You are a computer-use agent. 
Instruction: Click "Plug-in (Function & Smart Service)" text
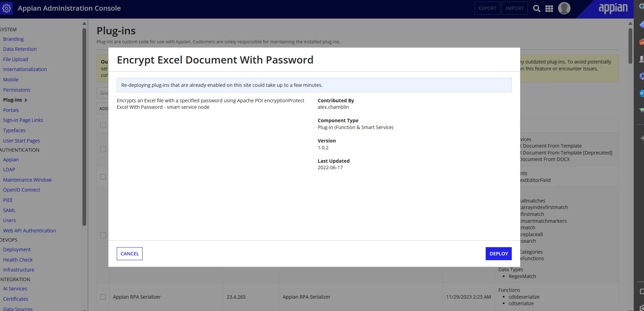pos(355,127)
